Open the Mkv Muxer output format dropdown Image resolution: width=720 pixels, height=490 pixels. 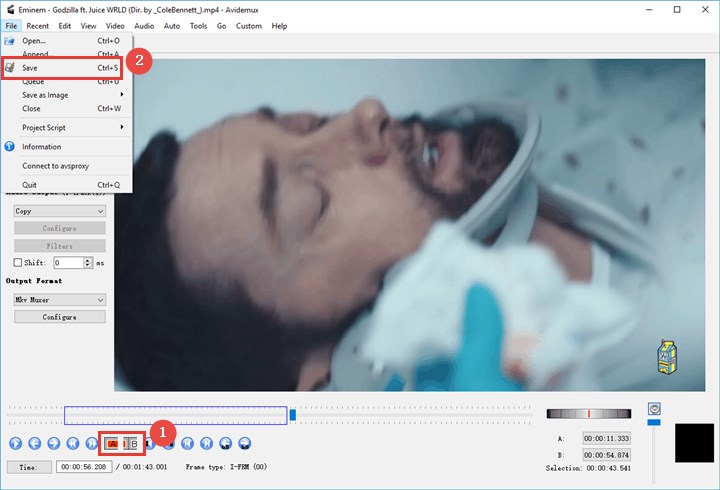[60, 300]
